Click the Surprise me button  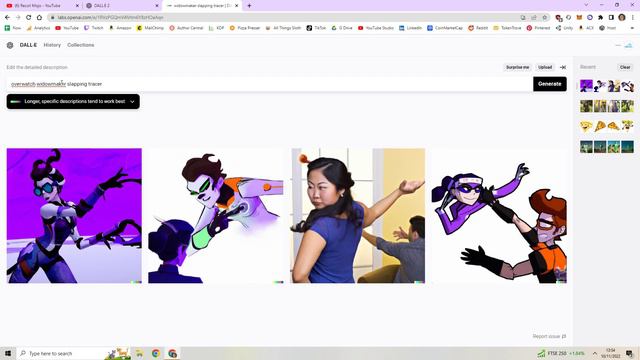[x=518, y=67]
